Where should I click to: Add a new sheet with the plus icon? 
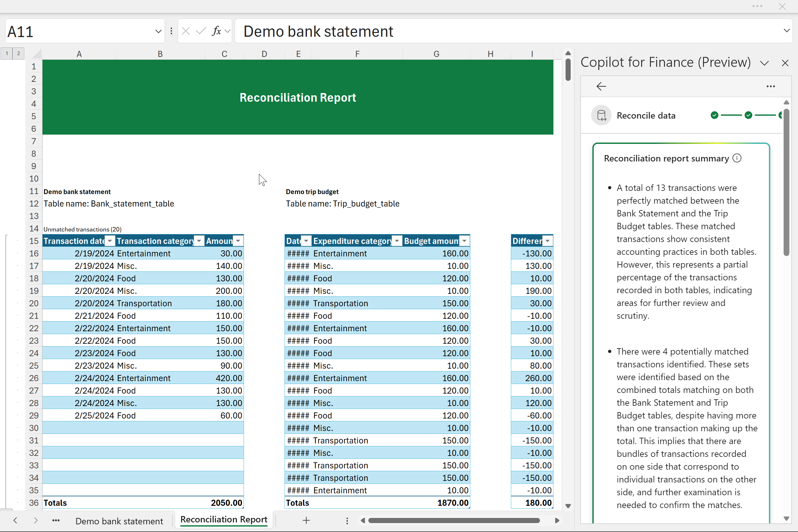pyautogui.click(x=306, y=520)
